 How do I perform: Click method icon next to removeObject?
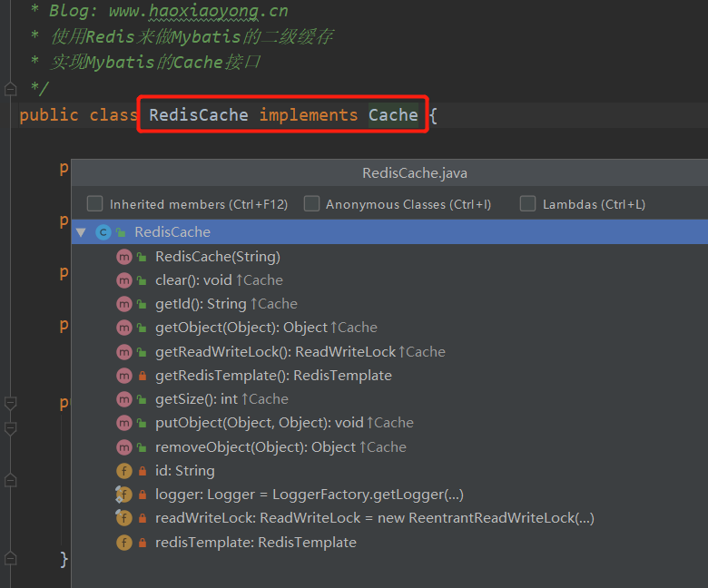(x=124, y=447)
